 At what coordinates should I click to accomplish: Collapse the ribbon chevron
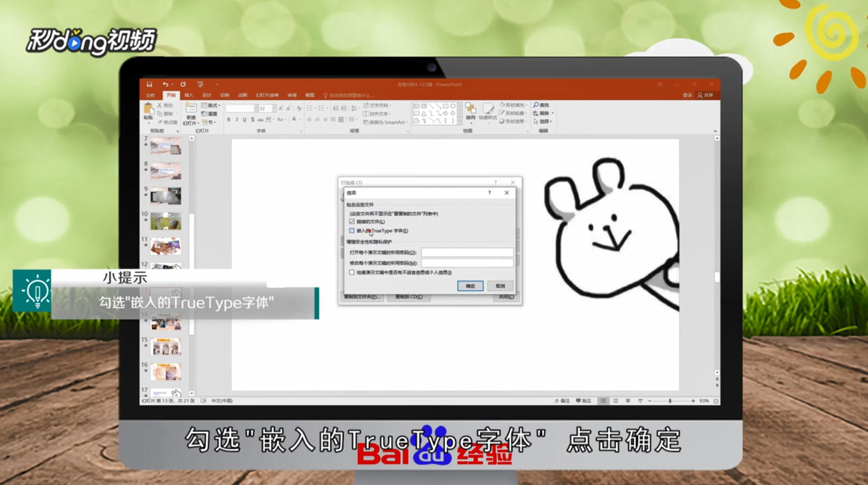715,131
